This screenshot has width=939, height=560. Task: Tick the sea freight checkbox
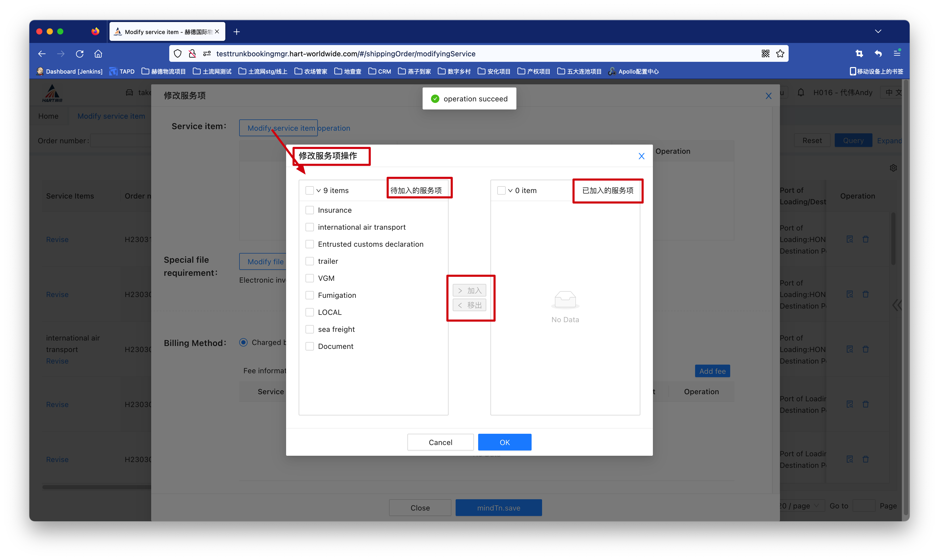point(309,330)
